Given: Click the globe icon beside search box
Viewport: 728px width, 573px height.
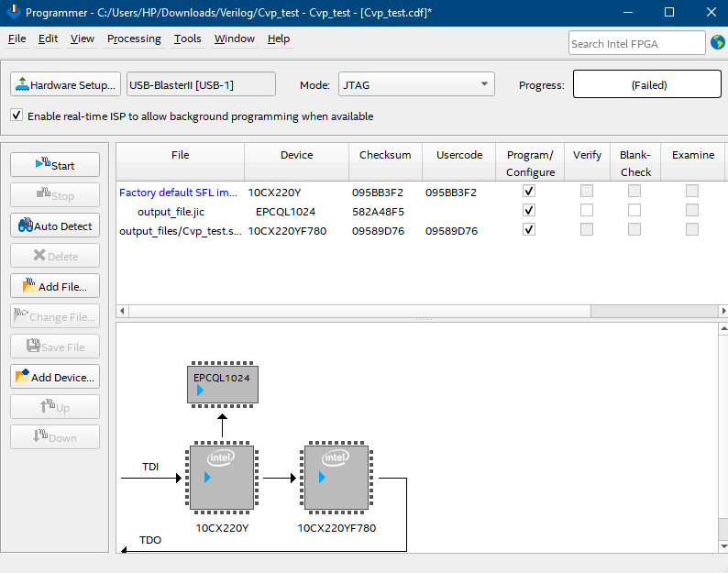Looking at the screenshot, I should pyautogui.click(x=717, y=42).
